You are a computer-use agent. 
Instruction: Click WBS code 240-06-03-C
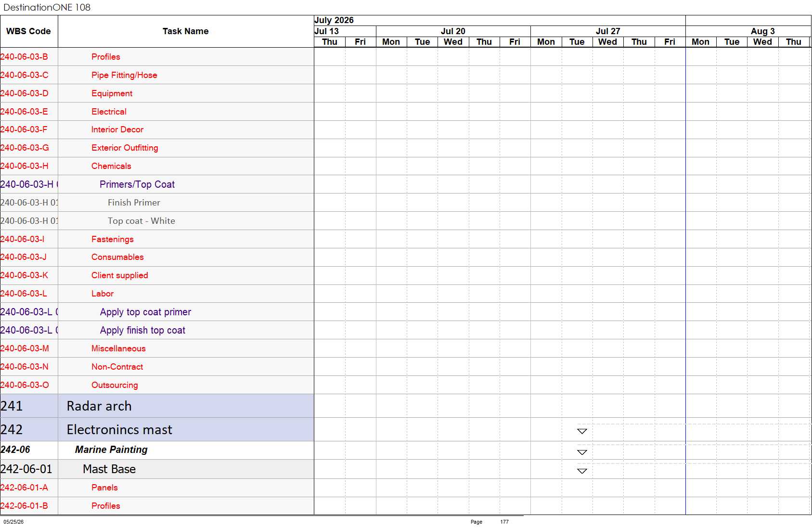(24, 75)
